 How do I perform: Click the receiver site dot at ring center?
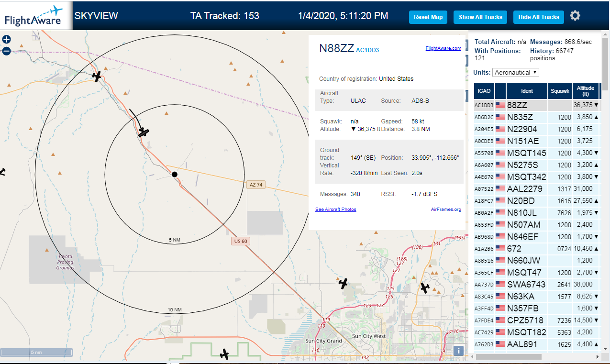[175, 175]
